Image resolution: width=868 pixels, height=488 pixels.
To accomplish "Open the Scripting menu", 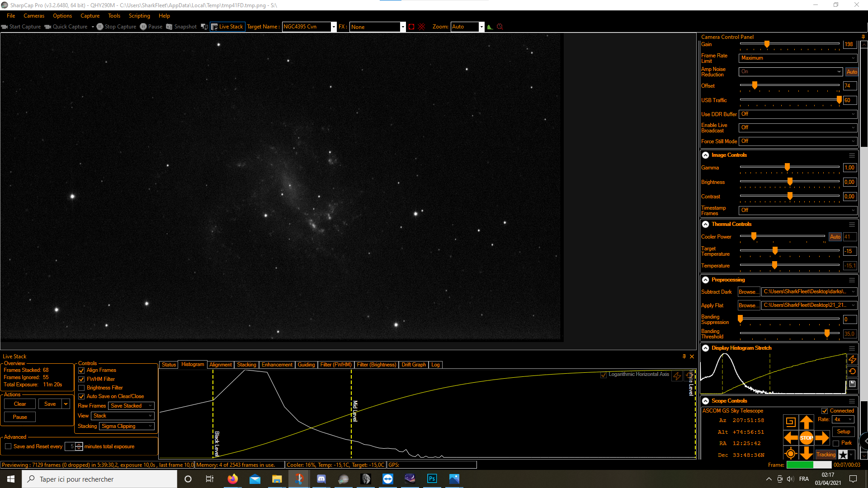I will coord(139,16).
